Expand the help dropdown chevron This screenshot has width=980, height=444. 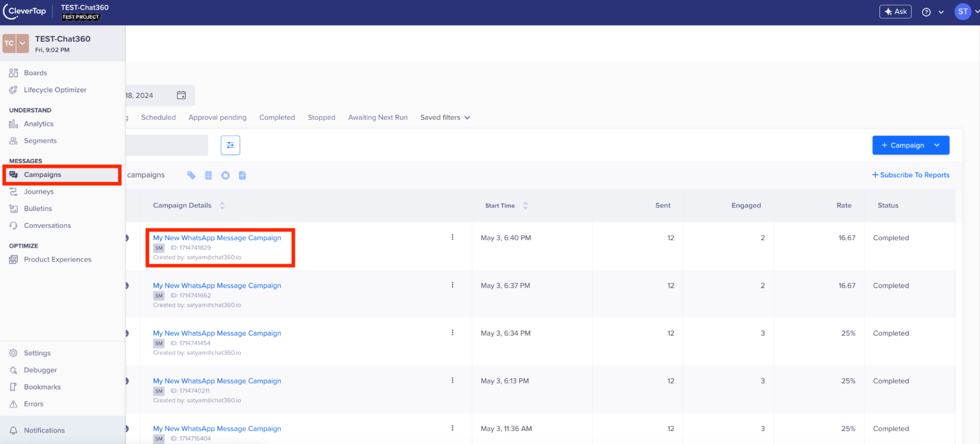click(941, 12)
